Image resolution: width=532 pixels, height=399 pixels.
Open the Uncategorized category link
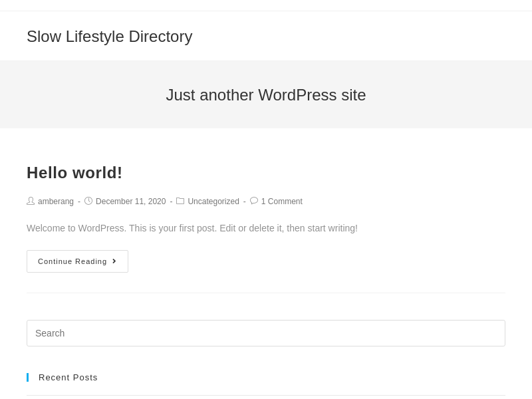(x=213, y=201)
